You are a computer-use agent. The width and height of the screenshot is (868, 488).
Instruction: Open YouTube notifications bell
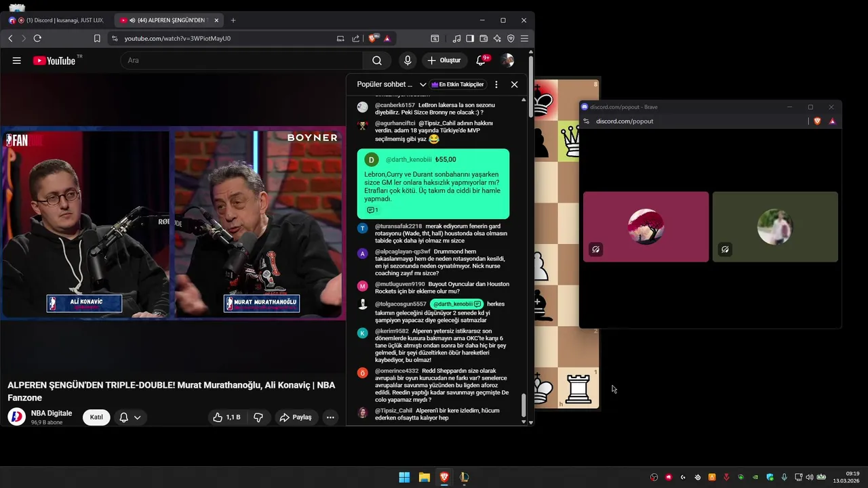coord(481,60)
